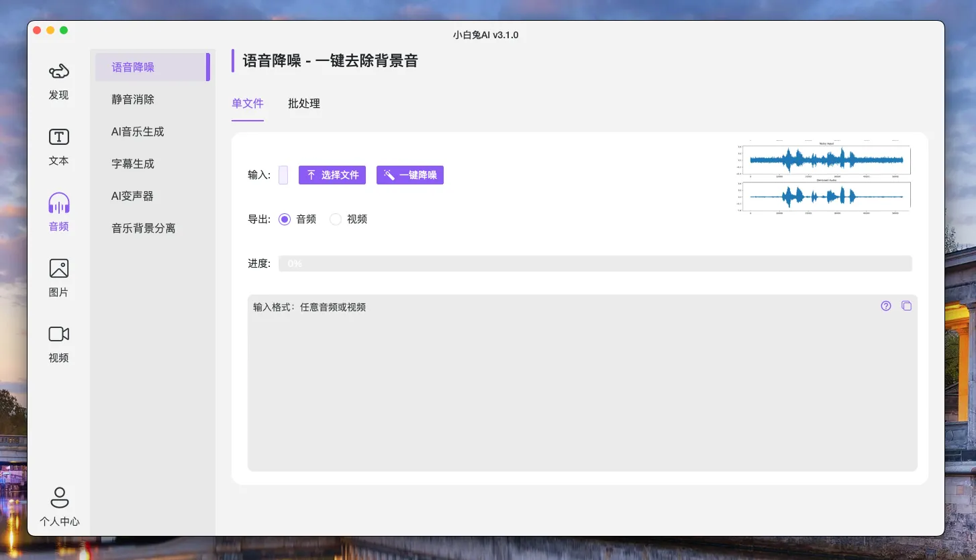The height and width of the screenshot is (560, 976).
Task: Open the 文本 (Text) sidebar section
Action: click(59, 146)
